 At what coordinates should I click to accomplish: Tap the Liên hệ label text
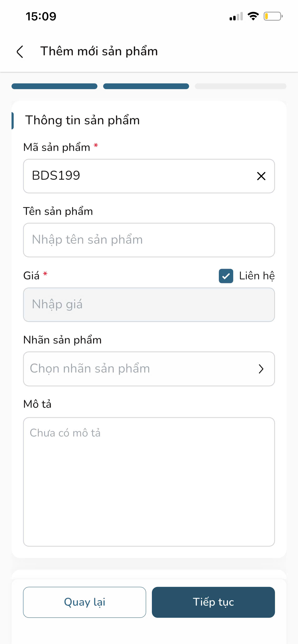coord(257,276)
